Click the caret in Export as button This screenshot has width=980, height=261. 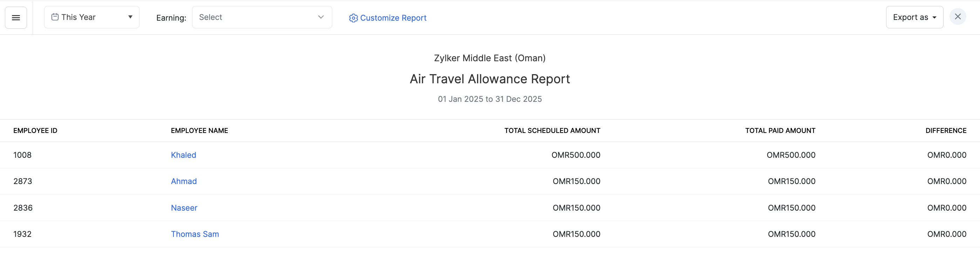pos(934,18)
